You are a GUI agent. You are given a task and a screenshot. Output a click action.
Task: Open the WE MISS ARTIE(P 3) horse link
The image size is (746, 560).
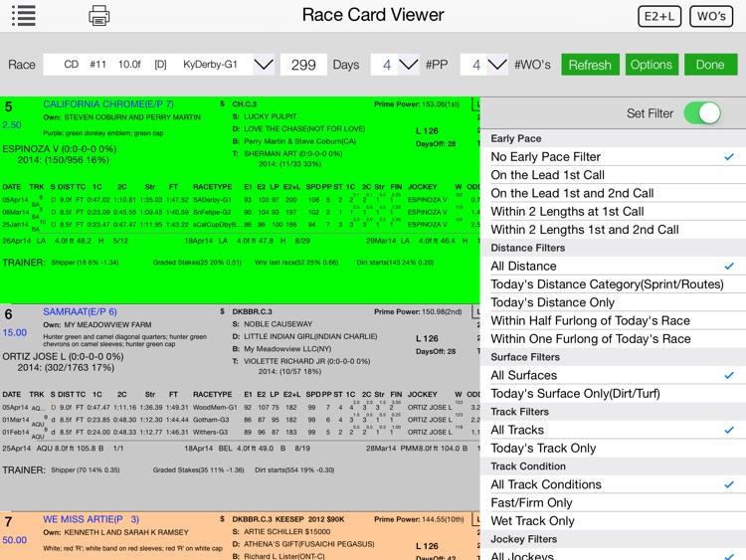(91, 519)
